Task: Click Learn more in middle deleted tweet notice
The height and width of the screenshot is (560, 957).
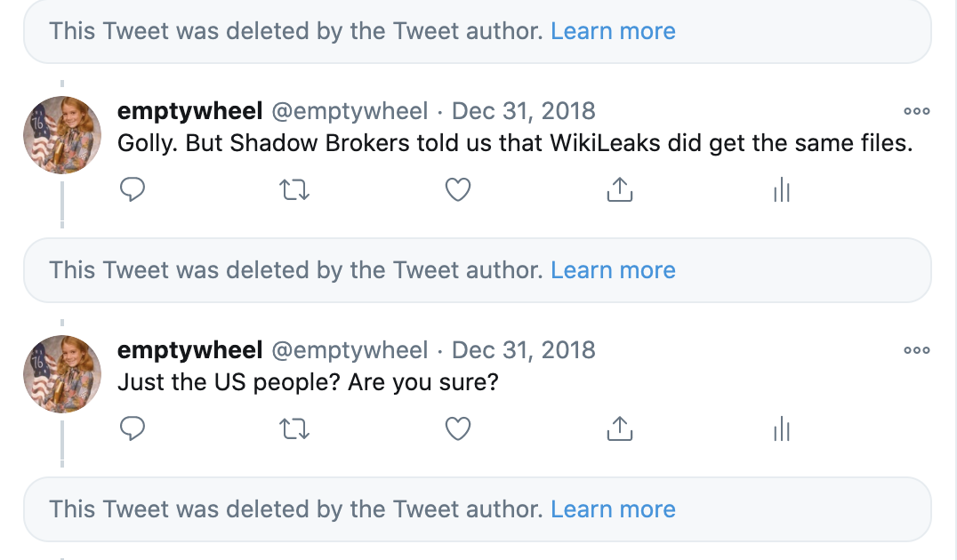Action: tap(613, 270)
